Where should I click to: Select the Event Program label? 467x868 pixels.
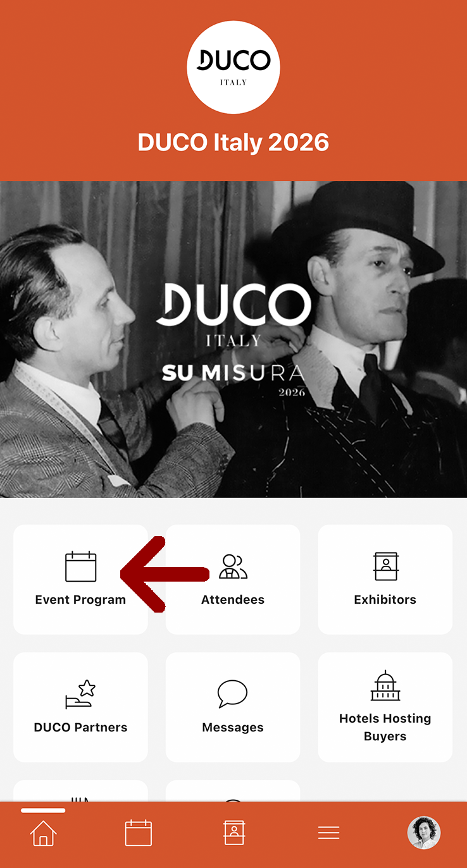coord(80,600)
